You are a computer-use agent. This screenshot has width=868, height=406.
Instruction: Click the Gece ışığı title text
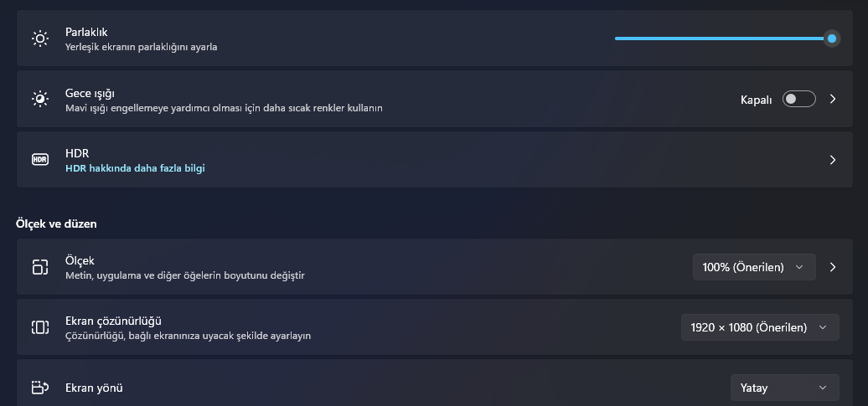tap(89, 93)
